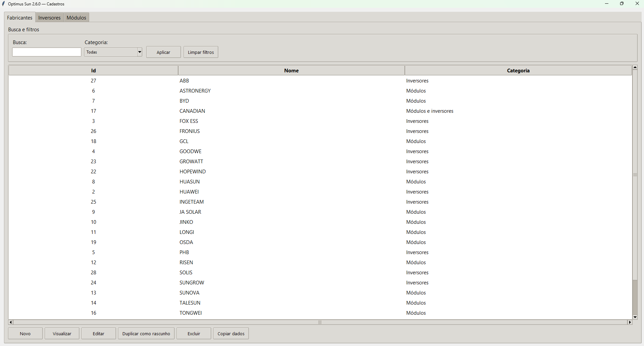644x346 pixels.
Task: Select the GROWATT row
Action: 320,162
